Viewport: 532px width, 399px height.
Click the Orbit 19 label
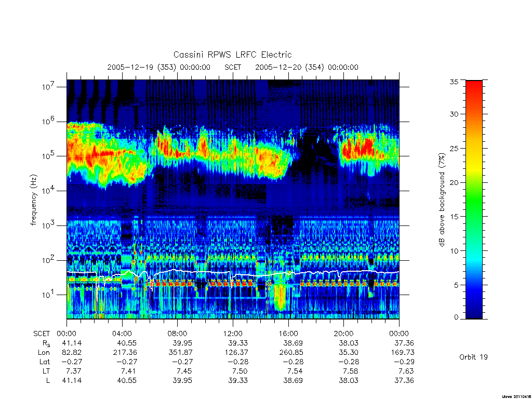[x=473, y=357]
